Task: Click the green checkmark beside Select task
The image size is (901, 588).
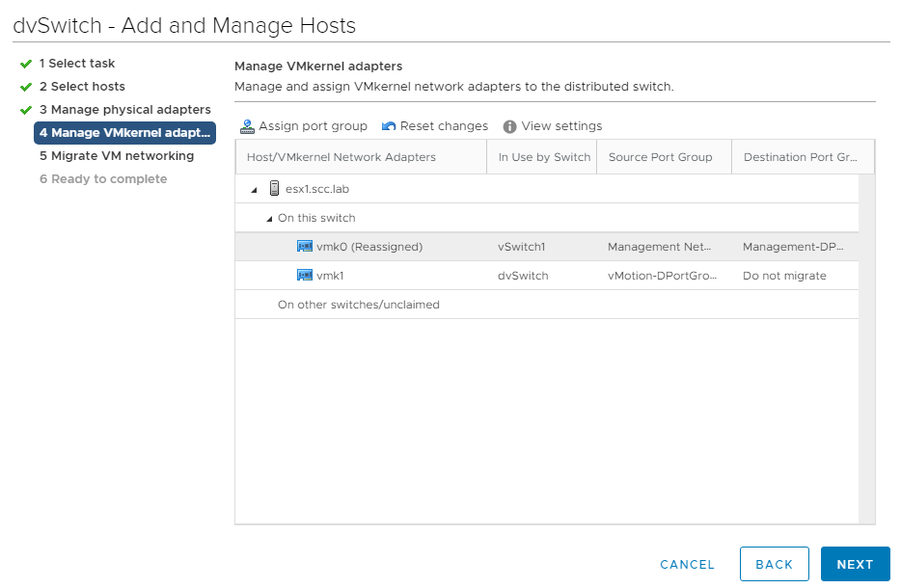Action: (x=23, y=63)
